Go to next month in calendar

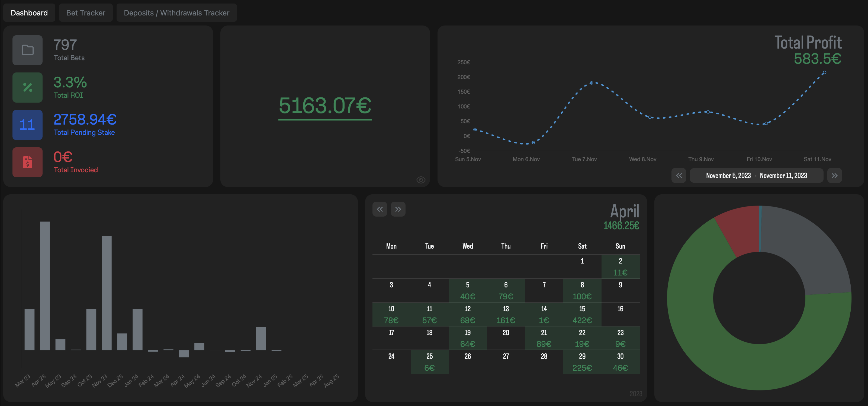tap(398, 210)
